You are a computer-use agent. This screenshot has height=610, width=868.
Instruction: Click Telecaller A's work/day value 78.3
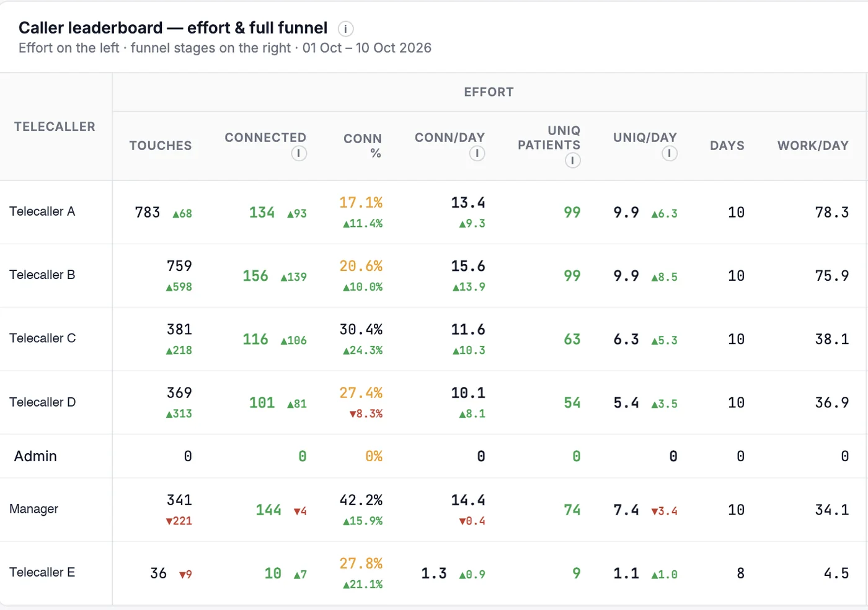coord(832,213)
